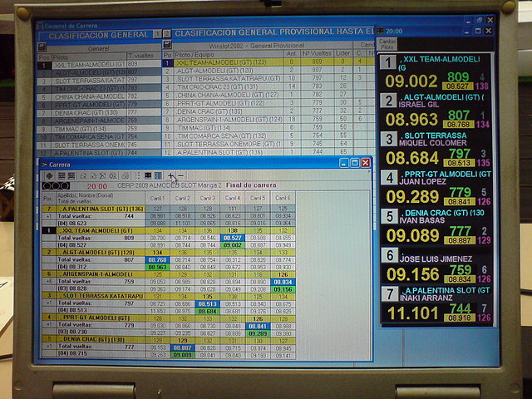Click position 1 panel XXL TEAM-ALMODELI in timing window
532x399 pixels.
[x=436, y=72]
